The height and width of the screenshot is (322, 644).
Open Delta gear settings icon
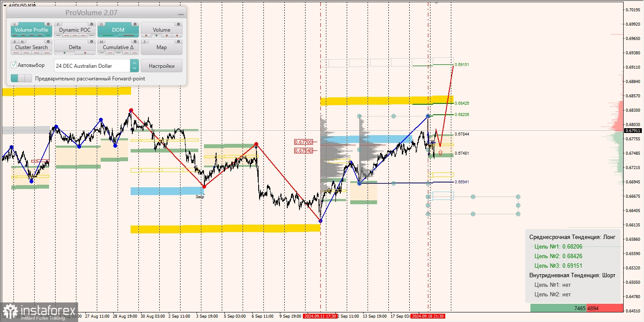point(92,42)
